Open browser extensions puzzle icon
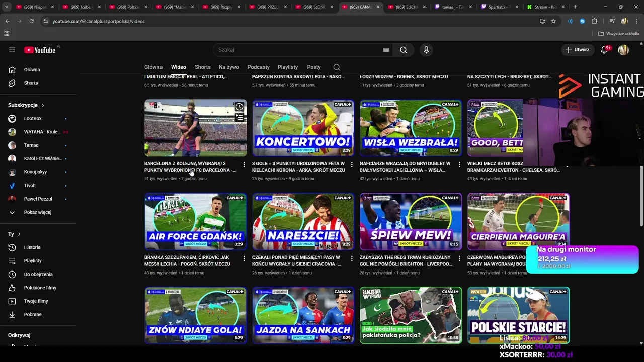Image resolution: width=644 pixels, height=362 pixels. tap(594, 21)
